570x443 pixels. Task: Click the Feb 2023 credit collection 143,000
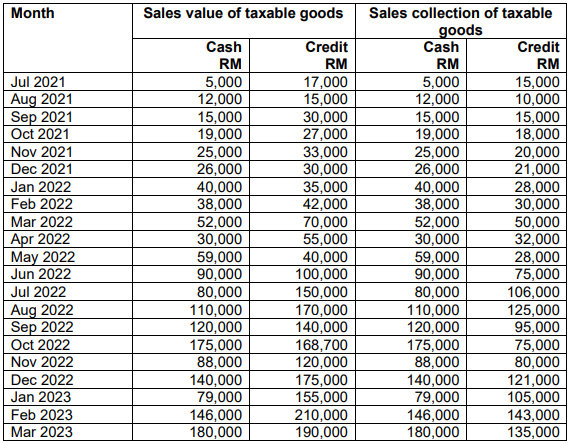point(533,415)
